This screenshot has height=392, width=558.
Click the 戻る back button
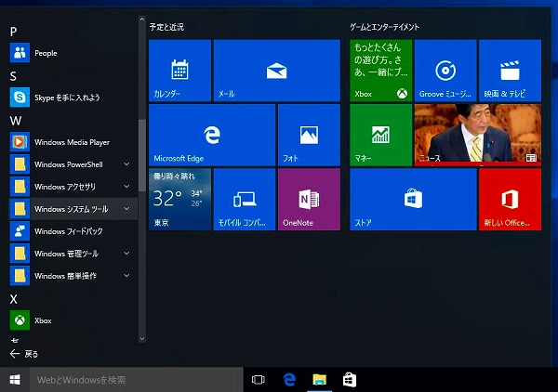[24, 354]
